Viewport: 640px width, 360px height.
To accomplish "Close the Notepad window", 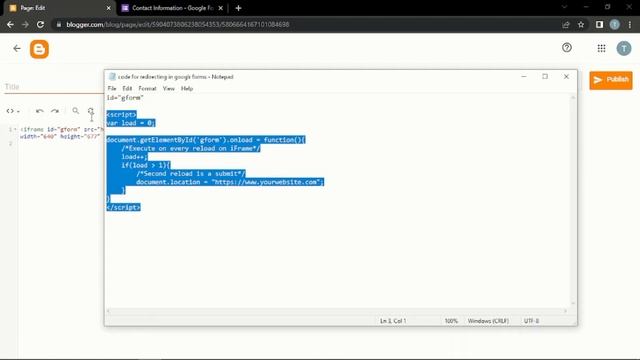I will (566, 76).
